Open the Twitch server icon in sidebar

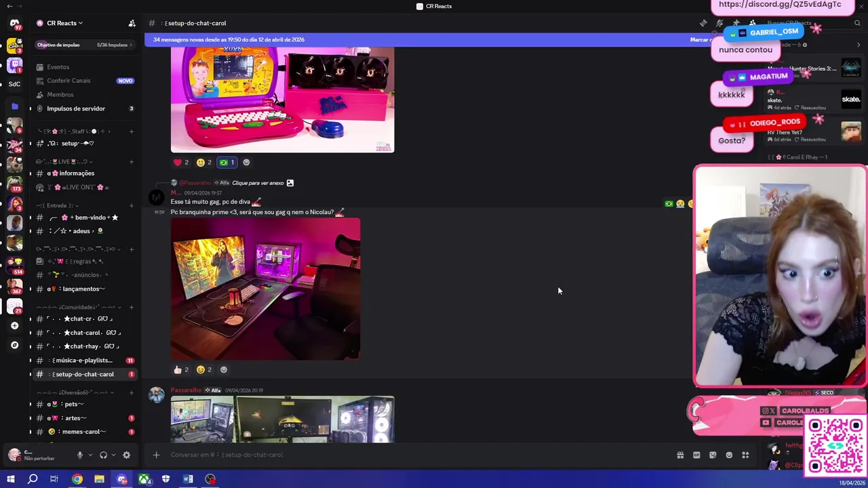coord(14,65)
